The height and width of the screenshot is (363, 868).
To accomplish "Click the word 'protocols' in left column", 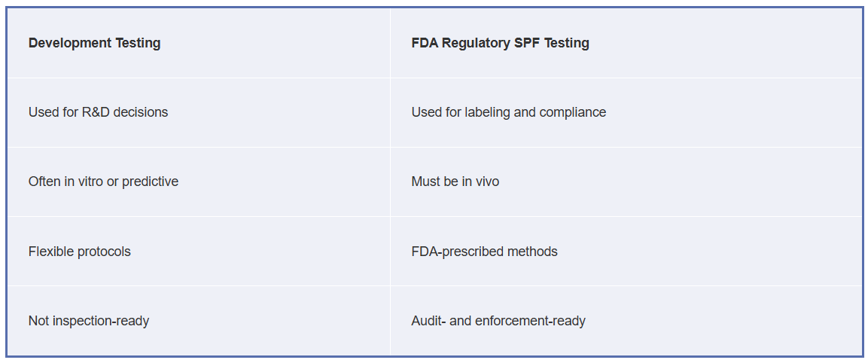I will [x=104, y=252].
